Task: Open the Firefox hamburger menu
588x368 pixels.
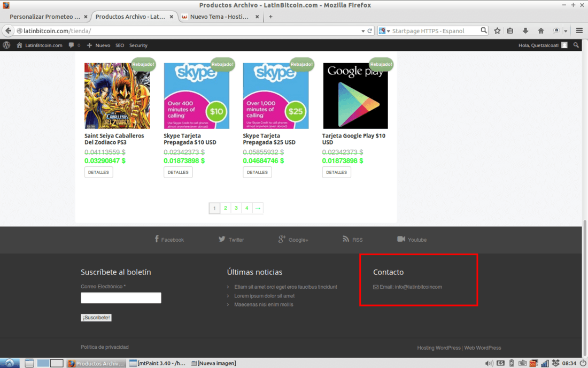Action: pos(579,31)
